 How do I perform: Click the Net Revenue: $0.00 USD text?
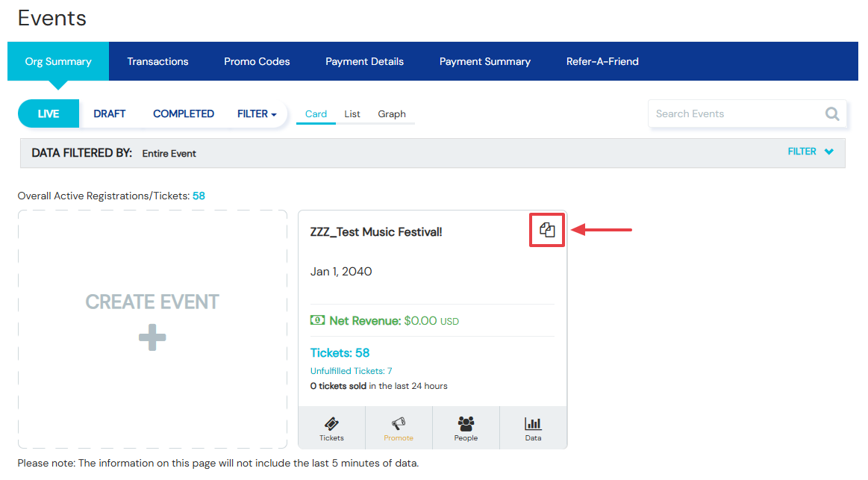(x=394, y=320)
